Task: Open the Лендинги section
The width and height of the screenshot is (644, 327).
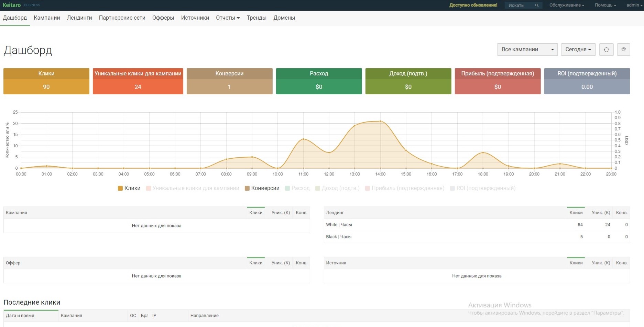Action: 79,18
